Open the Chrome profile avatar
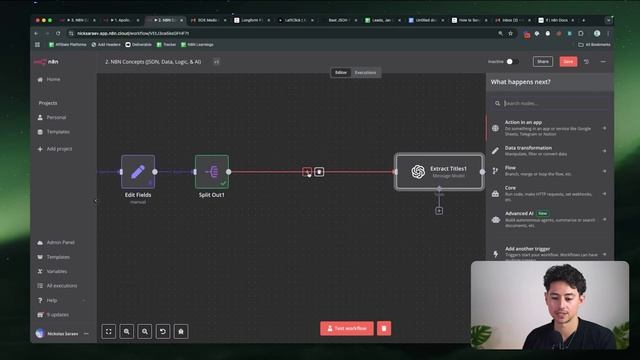Viewport: 640px width, 360px height. point(597,33)
